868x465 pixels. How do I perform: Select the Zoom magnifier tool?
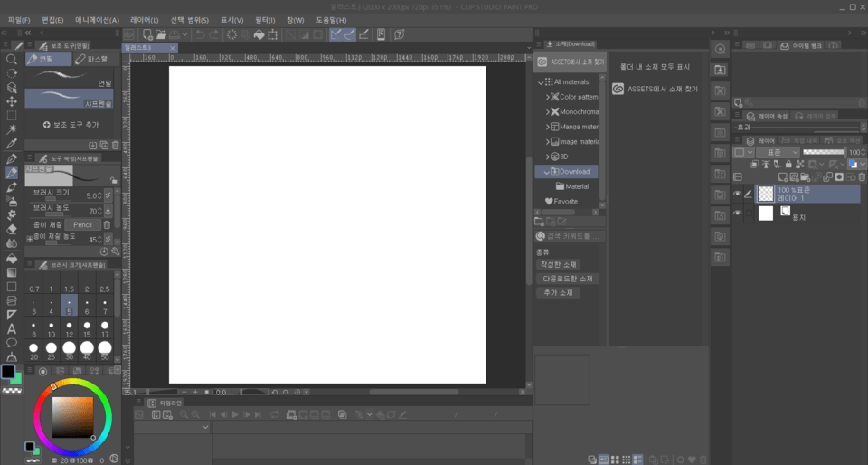(11, 59)
